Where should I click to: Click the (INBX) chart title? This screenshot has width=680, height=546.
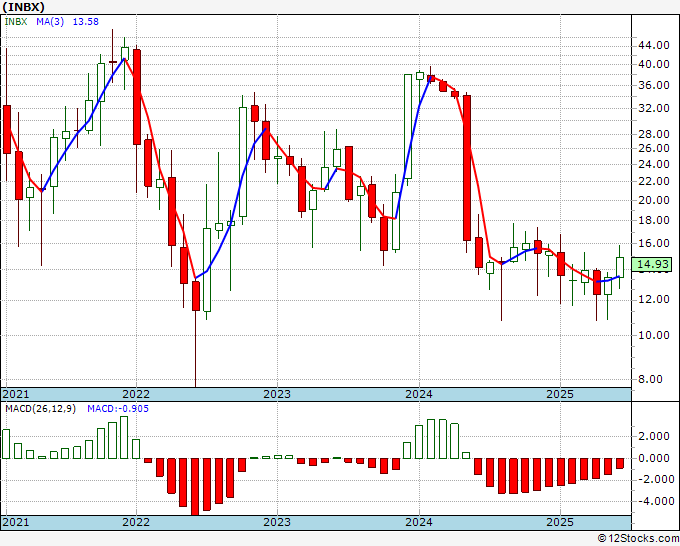tap(23, 7)
